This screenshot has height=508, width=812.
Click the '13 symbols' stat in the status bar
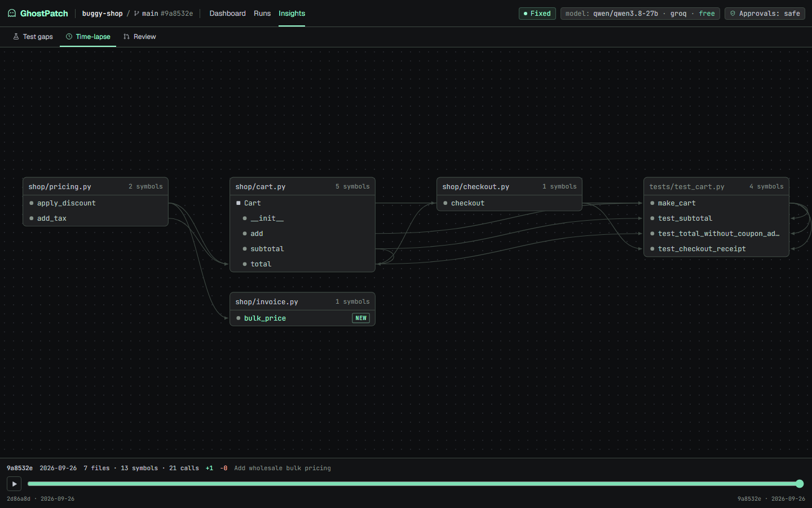pos(139,468)
